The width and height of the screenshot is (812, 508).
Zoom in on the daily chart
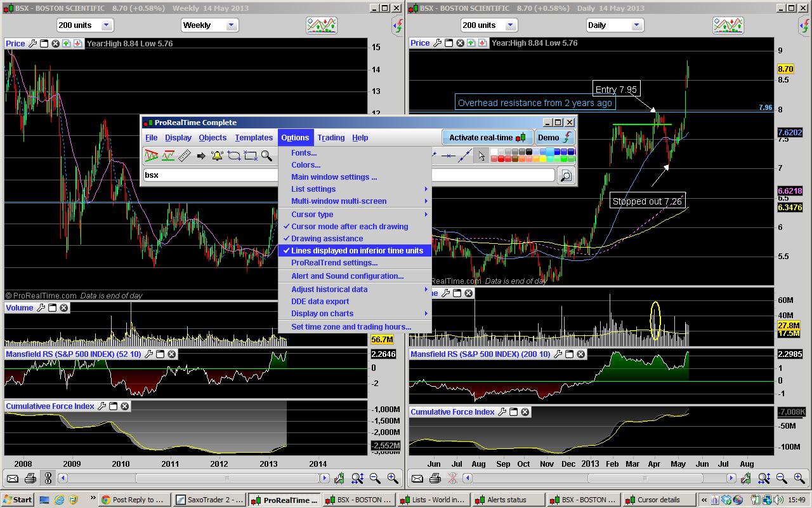coord(799,478)
